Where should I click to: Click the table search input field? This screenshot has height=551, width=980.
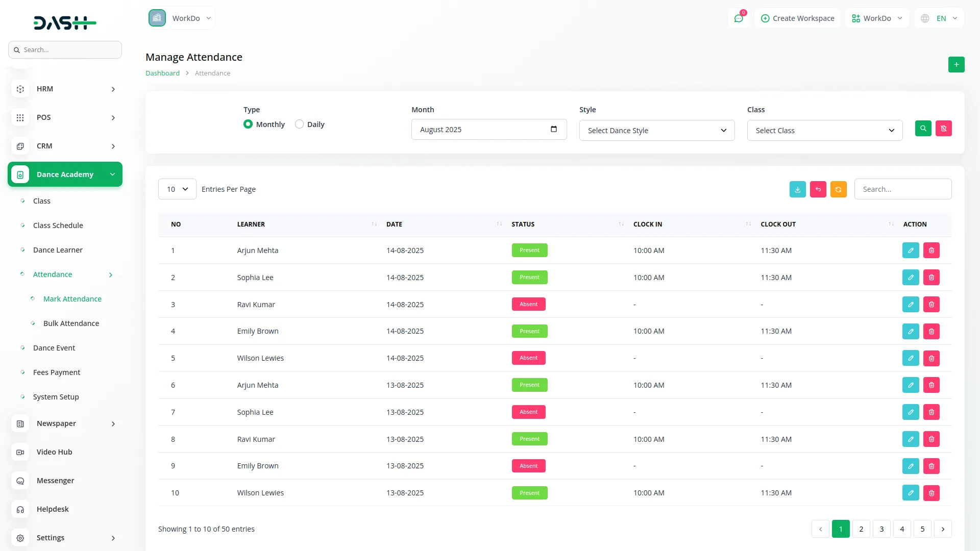(902, 189)
